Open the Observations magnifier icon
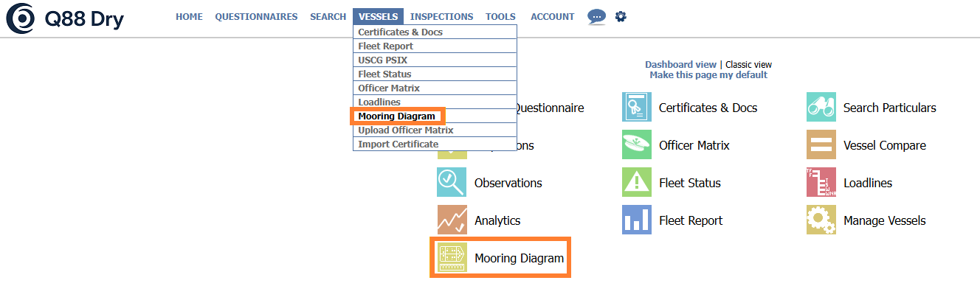980x300 pixels. pyautogui.click(x=452, y=183)
